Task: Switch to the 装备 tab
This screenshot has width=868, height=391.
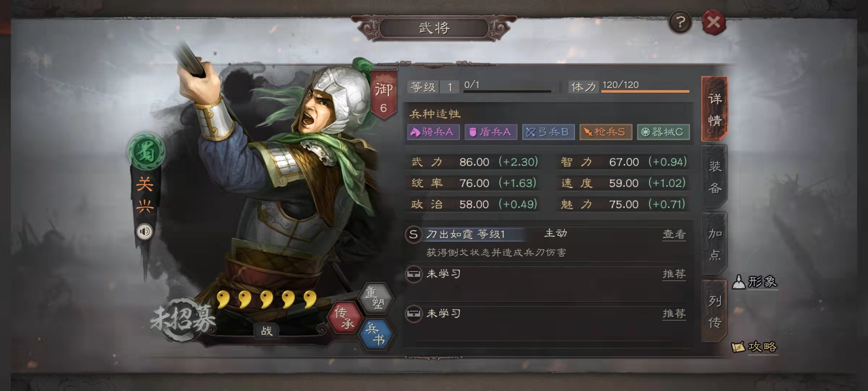Action: coord(715,177)
